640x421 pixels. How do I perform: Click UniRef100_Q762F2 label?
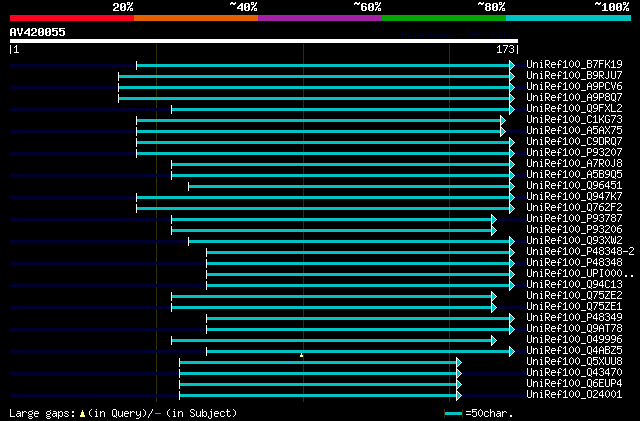pos(574,208)
